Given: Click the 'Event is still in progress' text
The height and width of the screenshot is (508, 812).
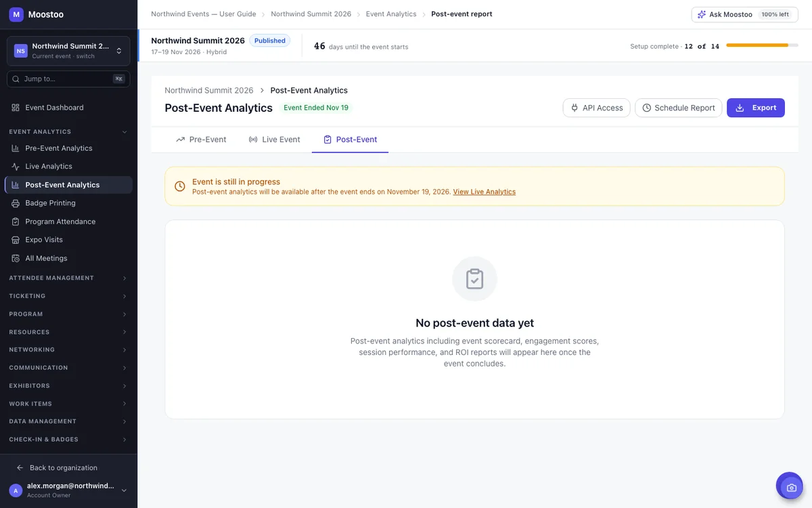Looking at the screenshot, I should [236, 182].
